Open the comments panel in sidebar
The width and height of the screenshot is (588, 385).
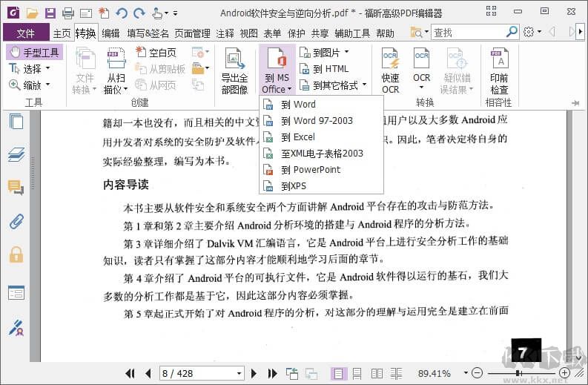tap(16, 187)
